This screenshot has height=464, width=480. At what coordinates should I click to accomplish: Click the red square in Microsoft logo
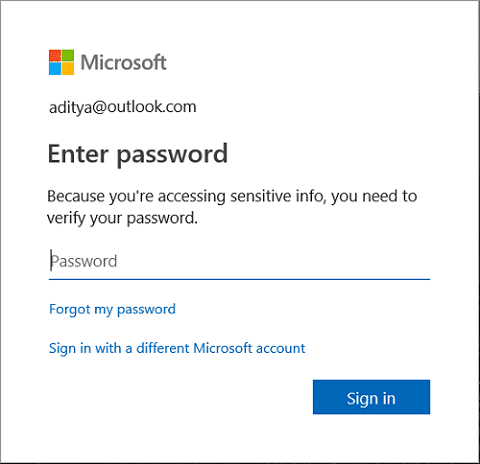point(55,56)
